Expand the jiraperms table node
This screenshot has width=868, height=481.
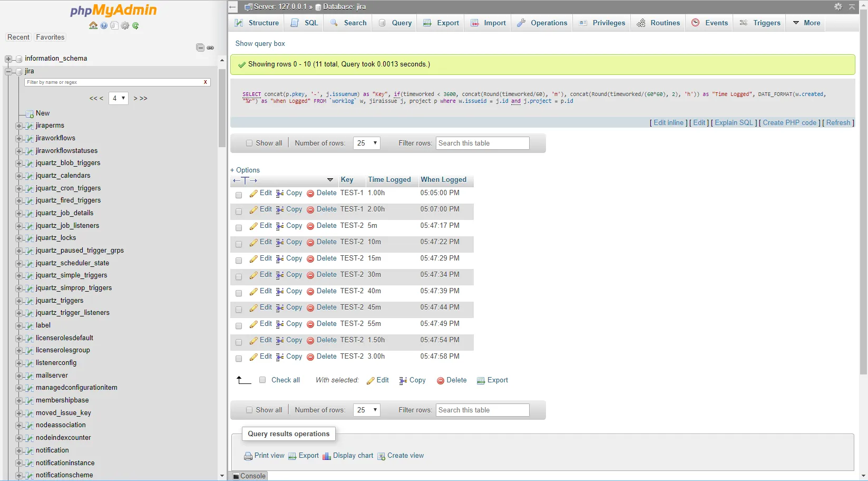coord(19,126)
